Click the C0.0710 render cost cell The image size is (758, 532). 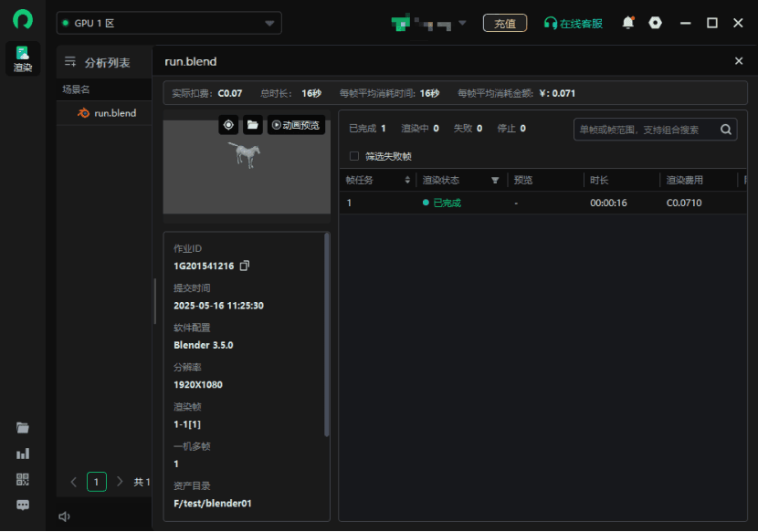coord(684,203)
